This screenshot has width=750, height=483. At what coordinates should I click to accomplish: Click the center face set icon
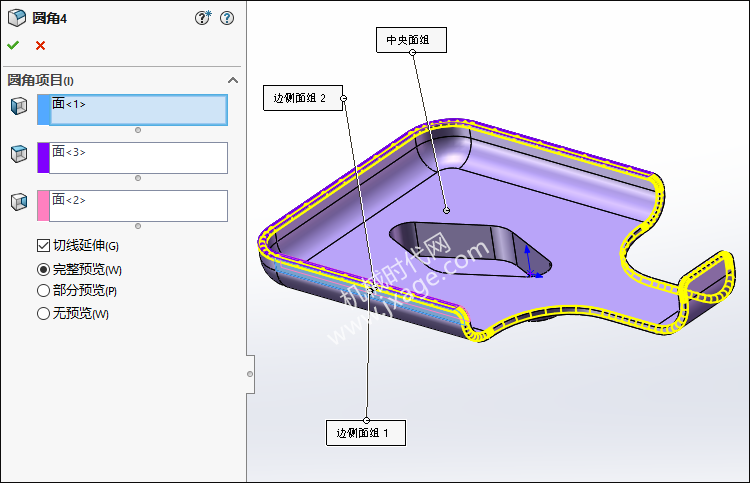click(19, 154)
